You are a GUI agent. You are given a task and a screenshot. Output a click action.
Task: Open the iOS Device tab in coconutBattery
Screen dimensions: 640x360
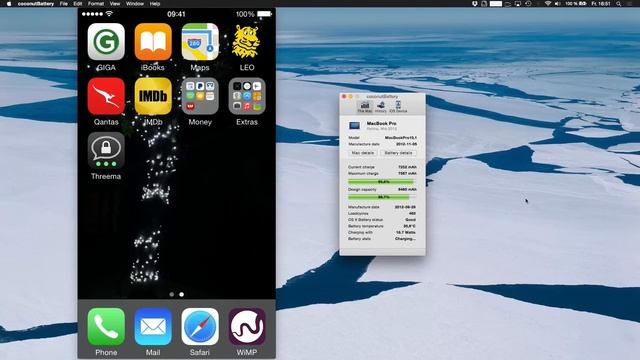click(x=398, y=107)
